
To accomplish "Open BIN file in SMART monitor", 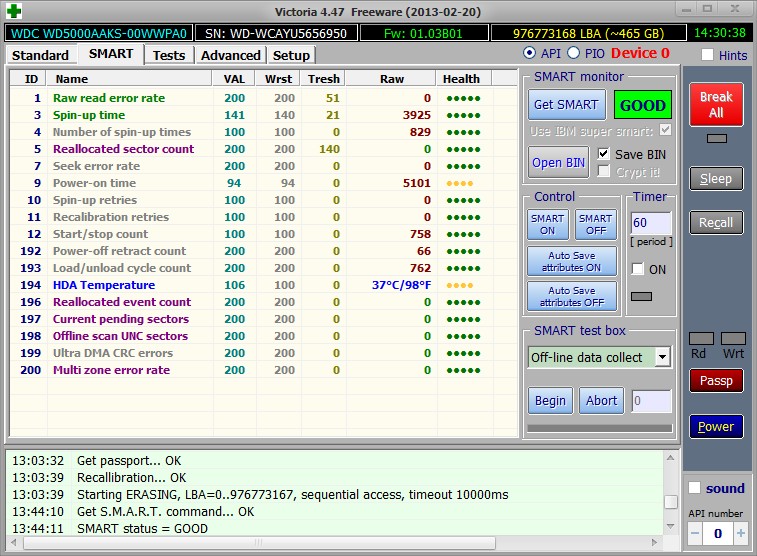I will coord(559,163).
